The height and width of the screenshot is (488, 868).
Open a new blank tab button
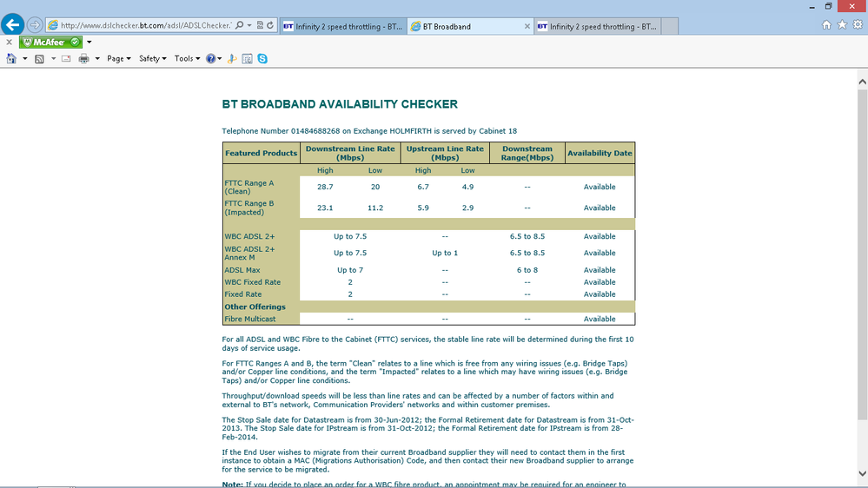[x=670, y=26]
